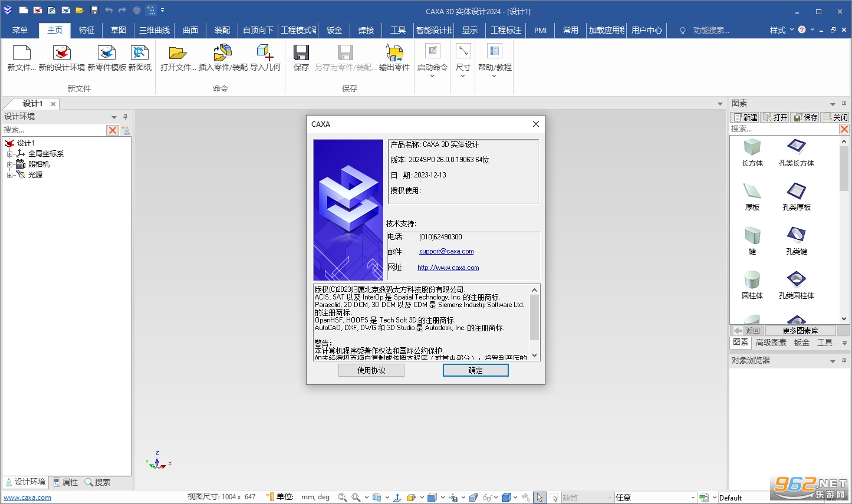
Task: Click the 使用协议 button
Action: coord(371,370)
